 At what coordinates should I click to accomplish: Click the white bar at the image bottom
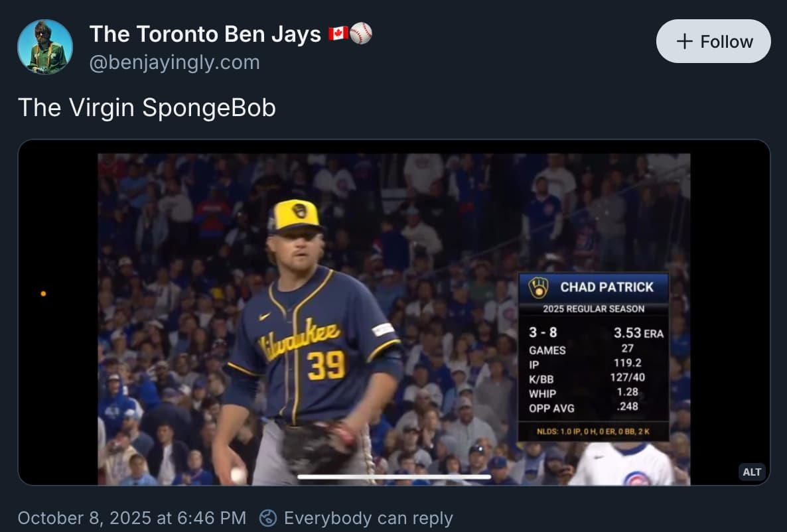[394, 476]
